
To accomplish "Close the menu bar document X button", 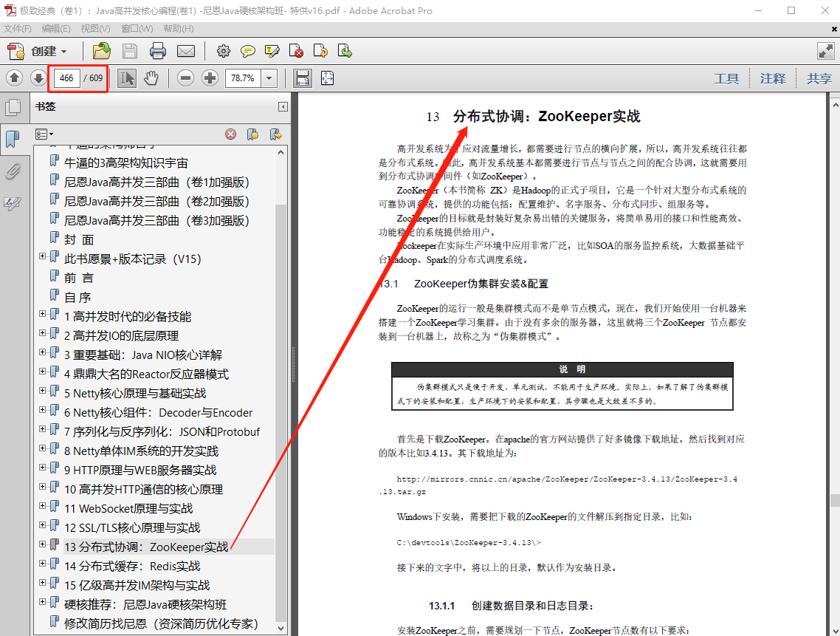I will click(835, 29).
